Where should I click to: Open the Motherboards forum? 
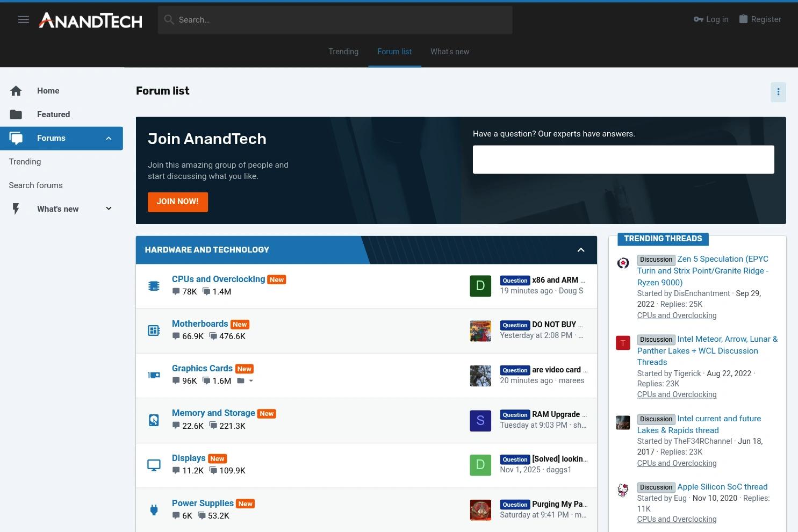[200, 323]
